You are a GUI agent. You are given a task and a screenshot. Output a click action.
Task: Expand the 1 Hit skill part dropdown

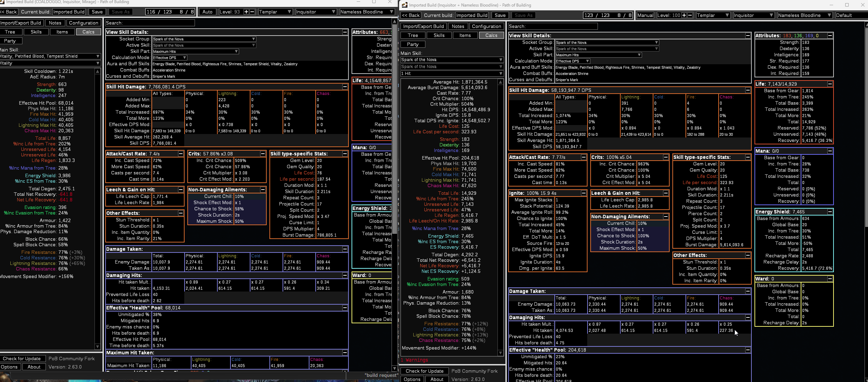tap(452, 74)
